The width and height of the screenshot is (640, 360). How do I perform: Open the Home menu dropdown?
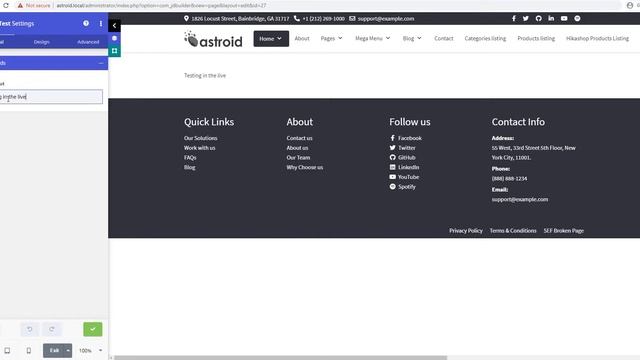click(271, 39)
